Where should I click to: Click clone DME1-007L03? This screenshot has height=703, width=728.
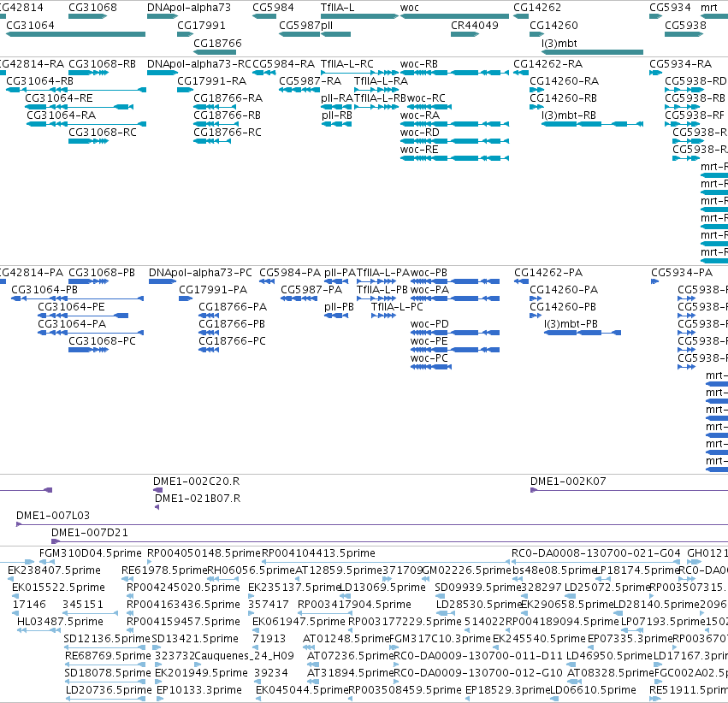click(372, 525)
